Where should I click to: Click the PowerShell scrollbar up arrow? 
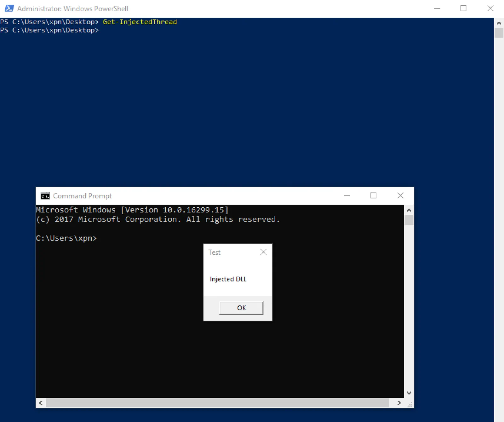[x=499, y=23]
